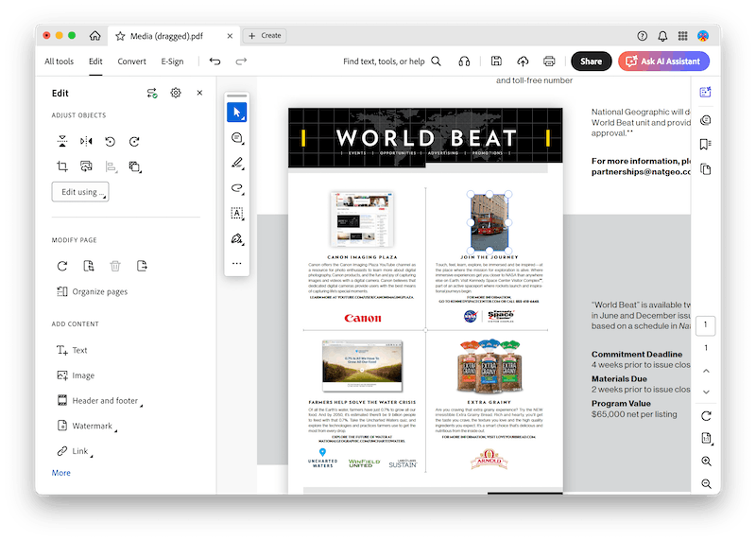756x541 pixels.
Task: Select the sign pen tool
Action: 237,238
